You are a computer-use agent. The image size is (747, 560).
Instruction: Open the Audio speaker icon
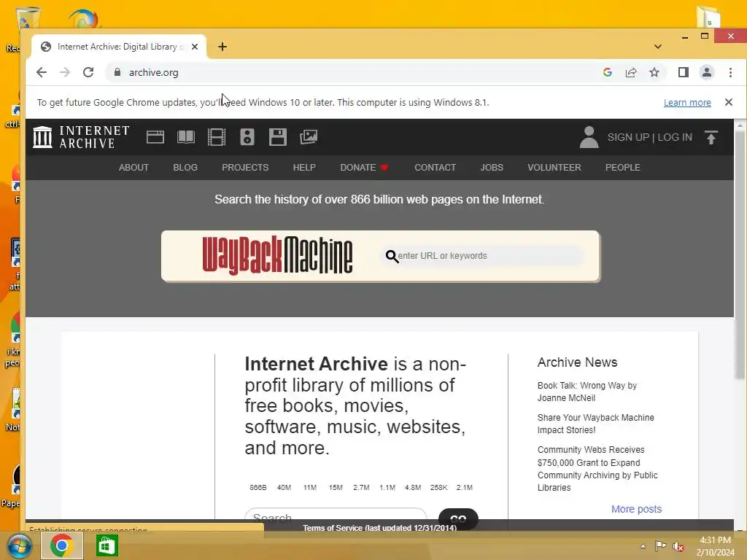pos(247,137)
